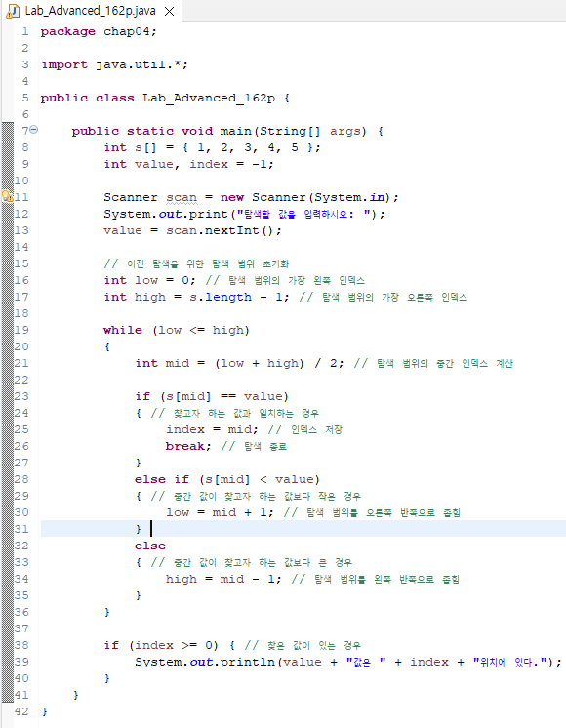Click 'index >= 0' condition on line 38
The height and width of the screenshot is (728, 566).
tap(173, 645)
